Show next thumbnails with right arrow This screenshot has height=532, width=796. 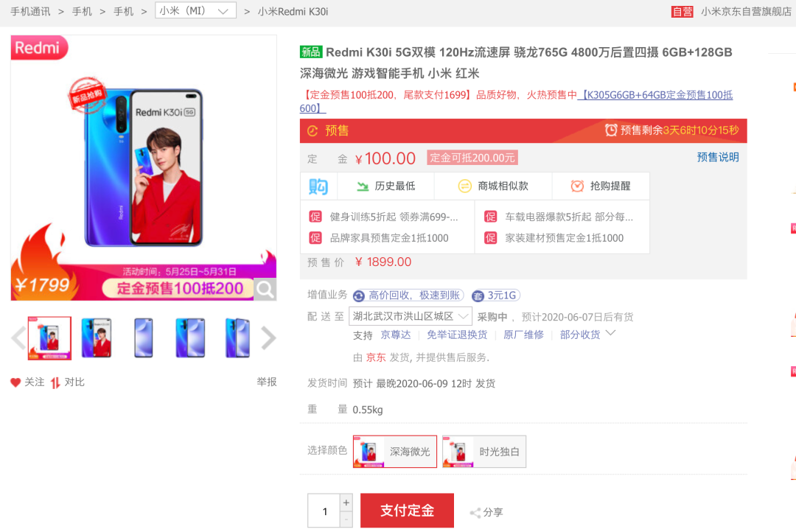pyautogui.click(x=268, y=338)
